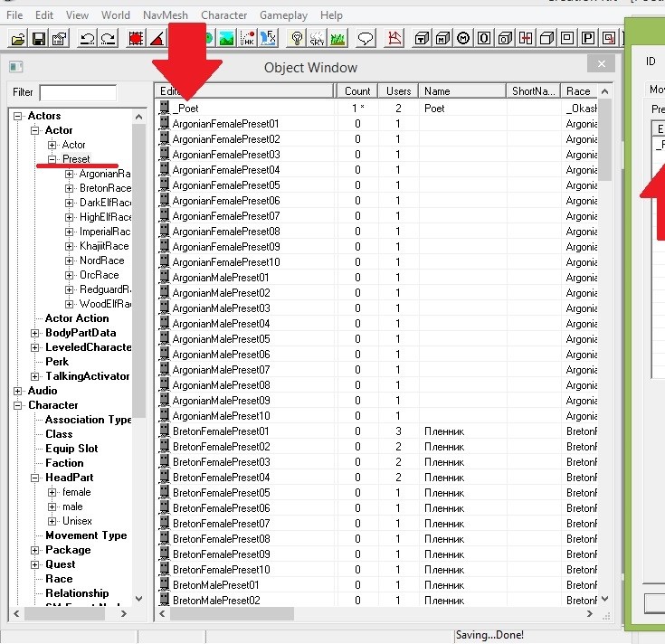Expand the BretonRace preset node

point(69,188)
